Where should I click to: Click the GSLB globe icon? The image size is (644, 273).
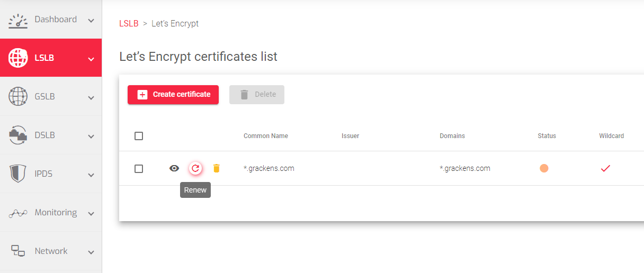tap(18, 97)
